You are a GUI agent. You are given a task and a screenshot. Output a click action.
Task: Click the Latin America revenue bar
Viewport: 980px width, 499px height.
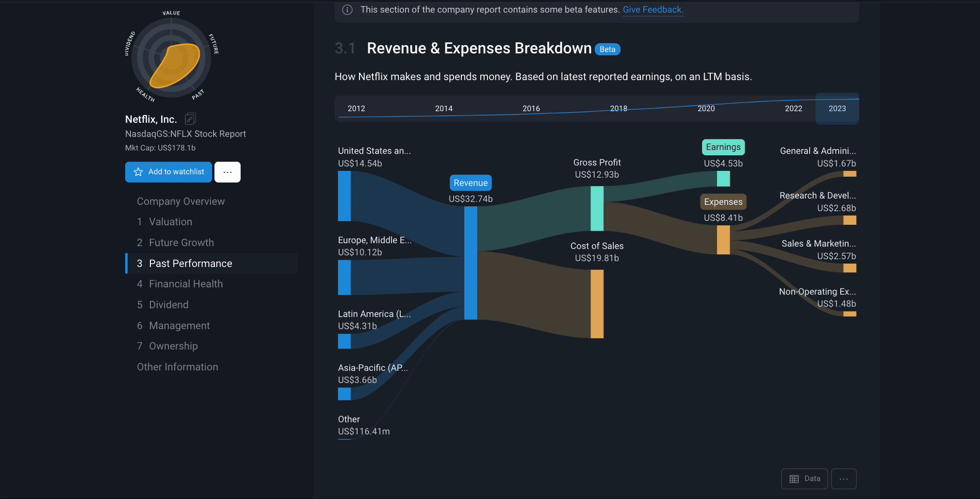tap(344, 341)
